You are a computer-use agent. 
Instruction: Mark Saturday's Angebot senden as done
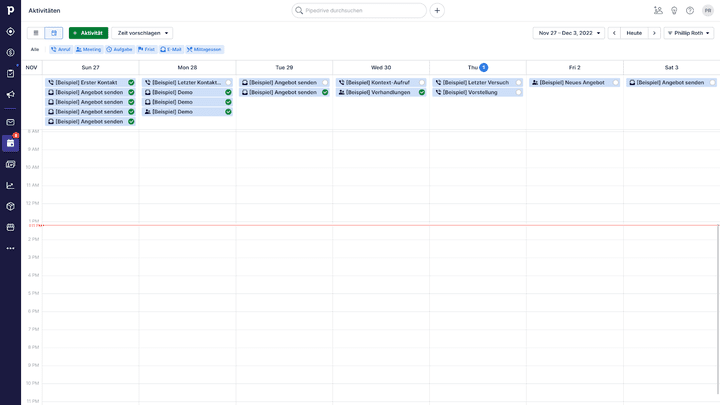point(712,83)
